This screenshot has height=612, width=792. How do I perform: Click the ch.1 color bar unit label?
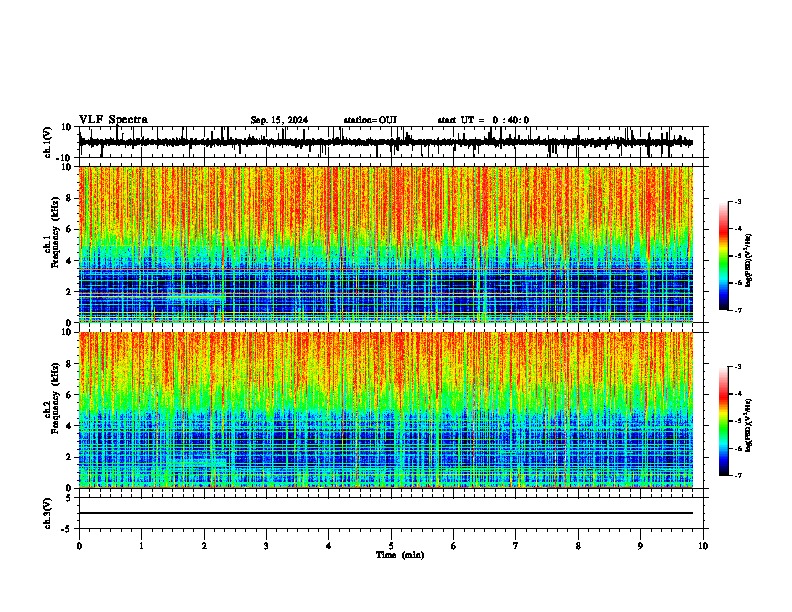click(x=748, y=260)
